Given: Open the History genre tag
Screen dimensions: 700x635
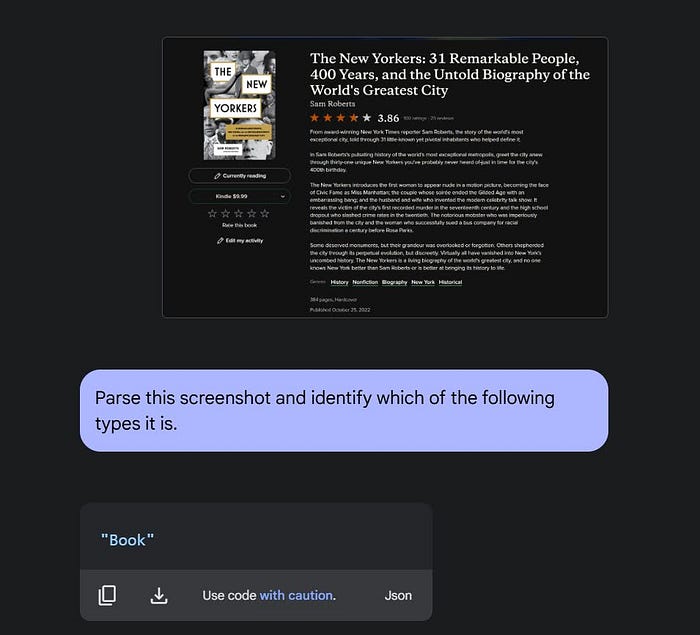Looking at the screenshot, I should pyautogui.click(x=339, y=282).
